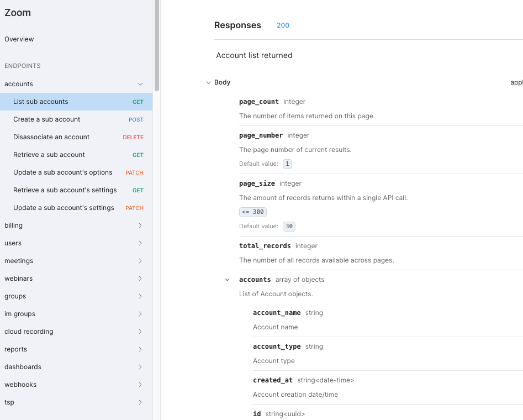
Task: Click the DELETE badge on Disassociate an account
Action: click(133, 136)
